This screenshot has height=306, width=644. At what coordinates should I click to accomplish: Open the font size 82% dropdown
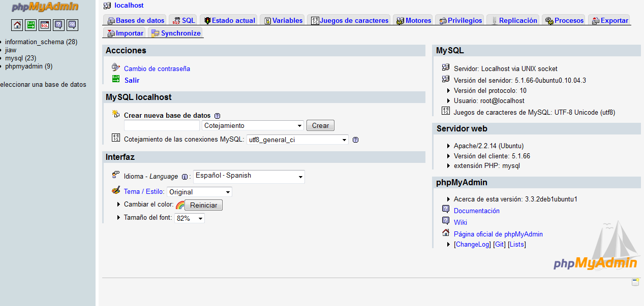click(x=189, y=218)
